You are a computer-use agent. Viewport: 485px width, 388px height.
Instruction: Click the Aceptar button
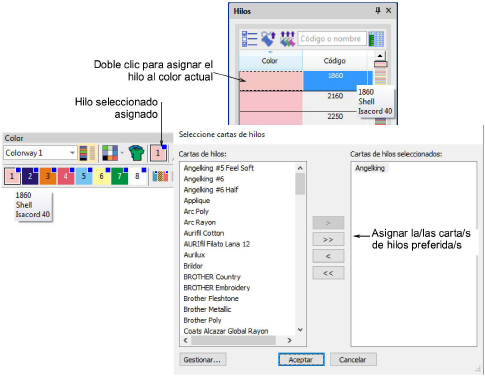tap(301, 360)
